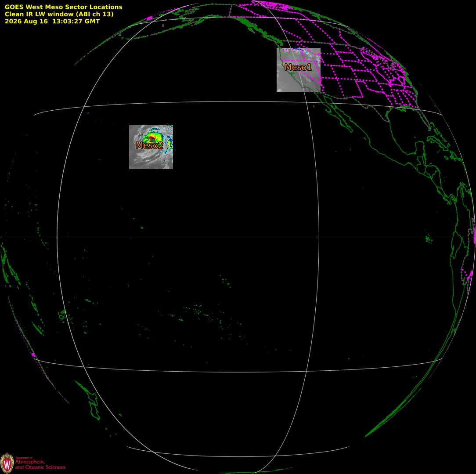
Task: Click the UW crest logo icon
Action: (x=7, y=463)
